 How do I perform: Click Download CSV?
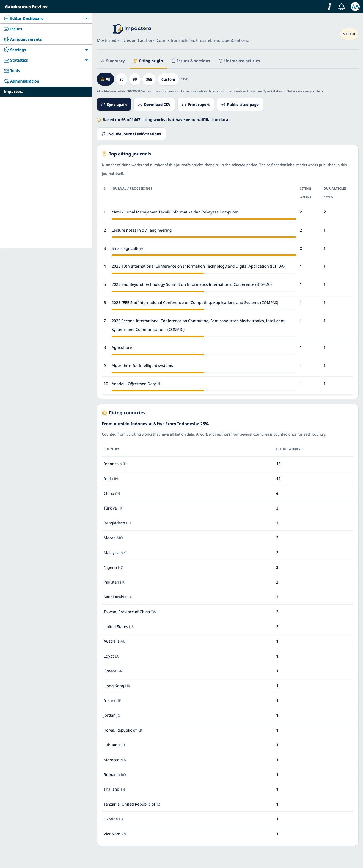tap(154, 105)
